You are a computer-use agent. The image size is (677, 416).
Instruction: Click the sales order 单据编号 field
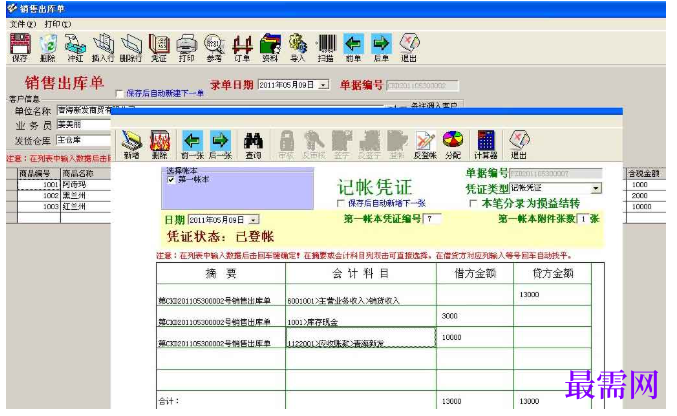click(x=422, y=86)
